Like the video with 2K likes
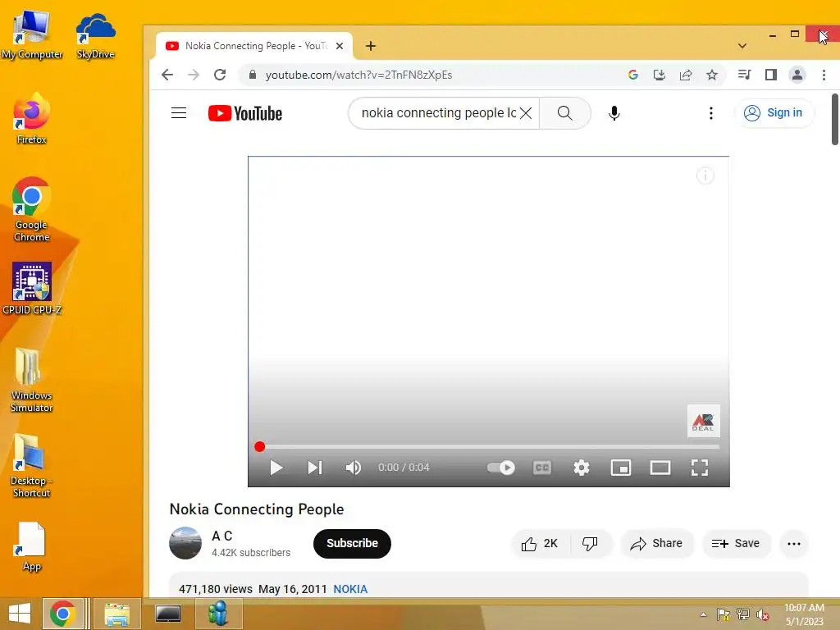 pyautogui.click(x=541, y=544)
